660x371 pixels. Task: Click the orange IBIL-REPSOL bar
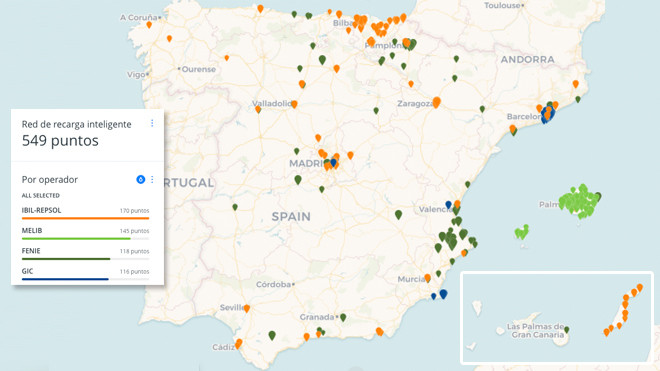(85, 218)
